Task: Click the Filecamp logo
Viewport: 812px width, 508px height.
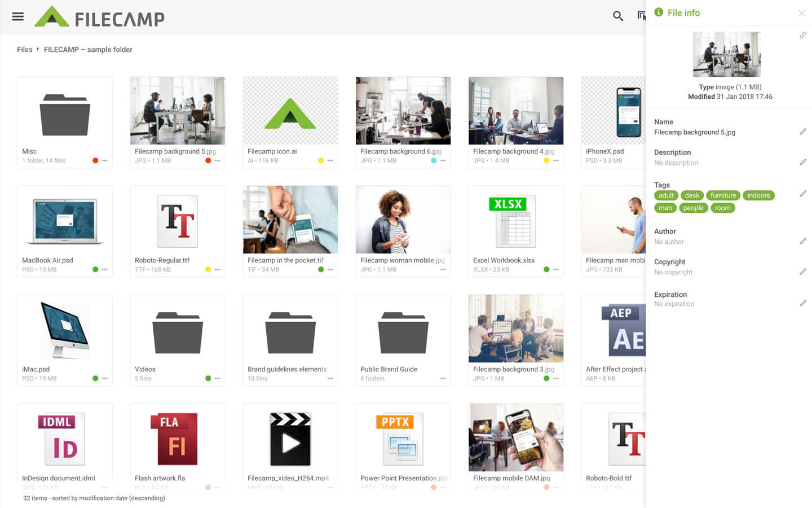Action: (x=100, y=17)
